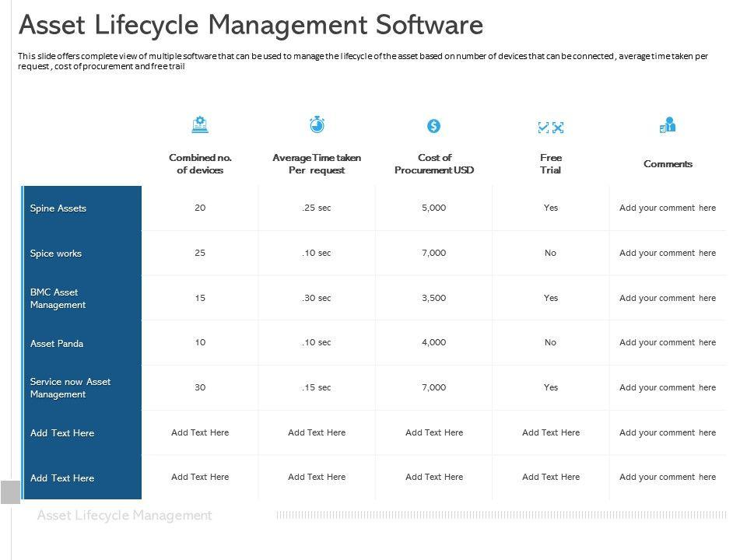Click the 3,500 cost for BMC Asset Management
The width and height of the screenshot is (747, 560).
[x=434, y=298]
